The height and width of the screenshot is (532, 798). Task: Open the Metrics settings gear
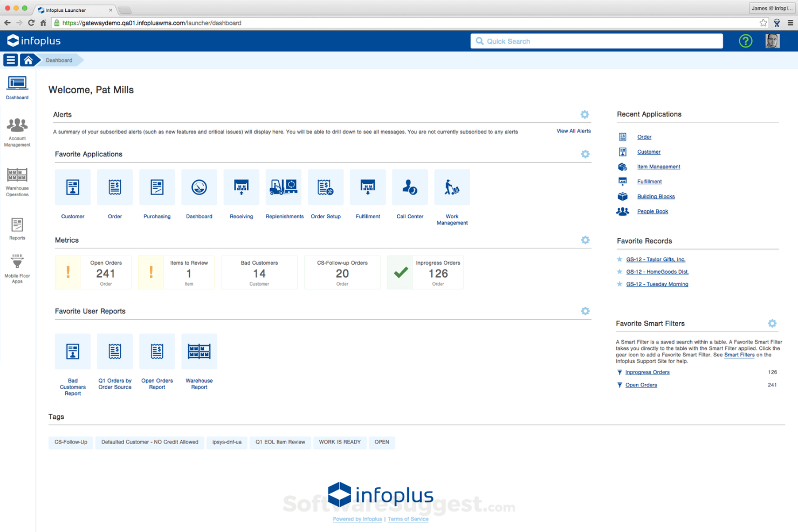coord(585,240)
